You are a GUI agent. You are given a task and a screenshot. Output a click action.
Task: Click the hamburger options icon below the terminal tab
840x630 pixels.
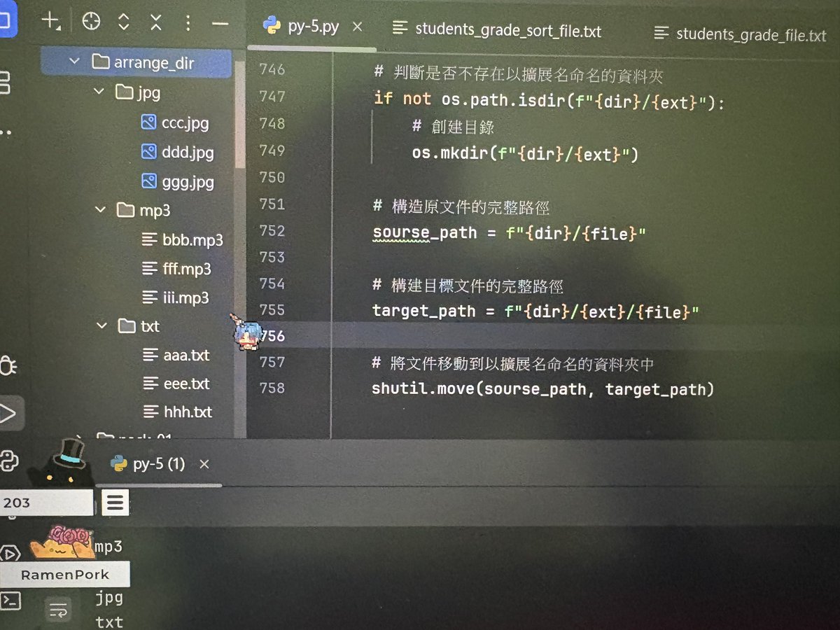(x=115, y=503)
